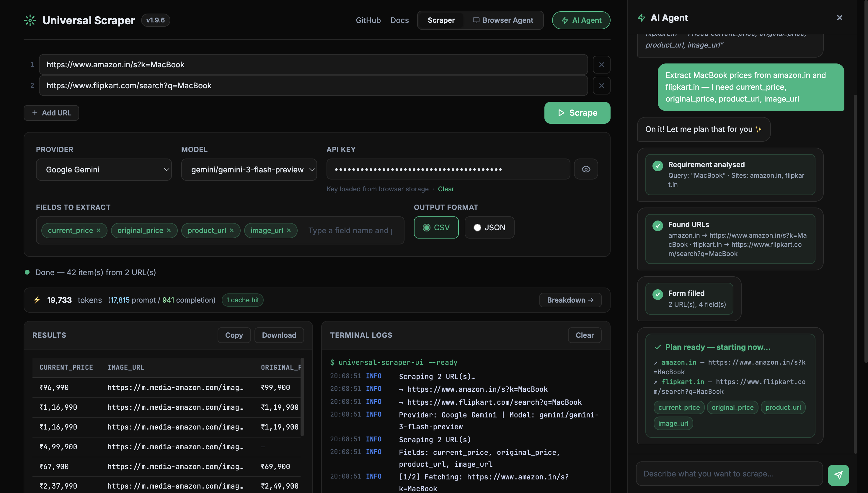This screenshot has width=868, height=493.
Task: Open the Provider dropdown
Action: pyautogui.click(x=104, y=169)
